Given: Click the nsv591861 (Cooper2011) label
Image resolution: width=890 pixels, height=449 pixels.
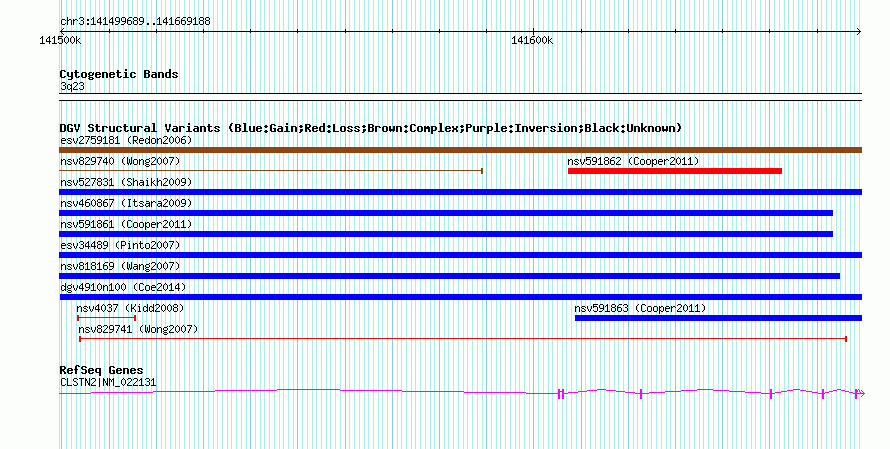Looking at the screenshot, I should (x=126, y=224).
